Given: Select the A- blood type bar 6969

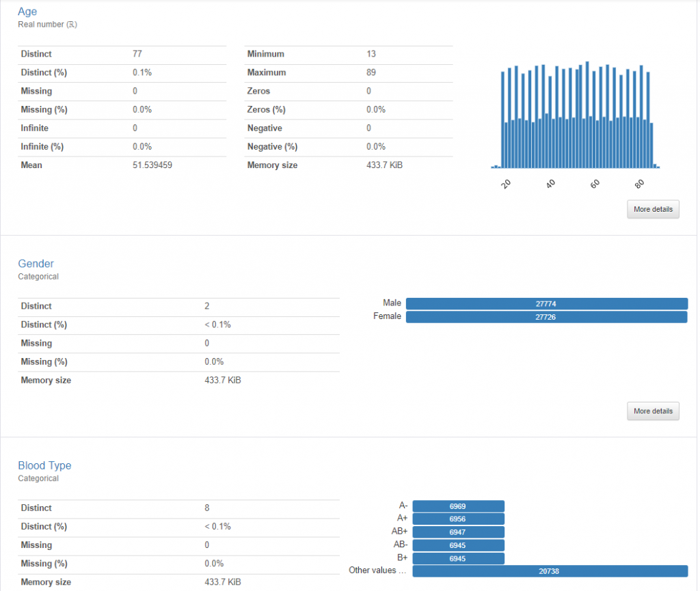Looking at the screenshot, I should (458, 506).
